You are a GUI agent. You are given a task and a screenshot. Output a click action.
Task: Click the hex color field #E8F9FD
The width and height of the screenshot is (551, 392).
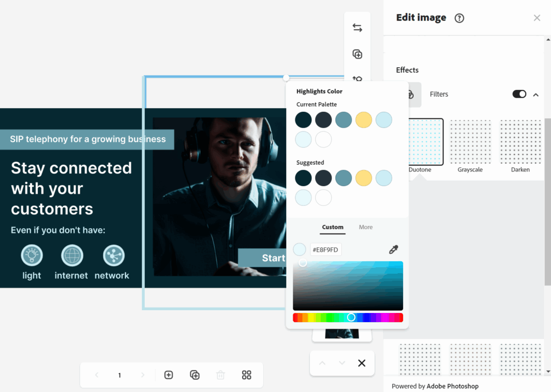click(326, 250)
